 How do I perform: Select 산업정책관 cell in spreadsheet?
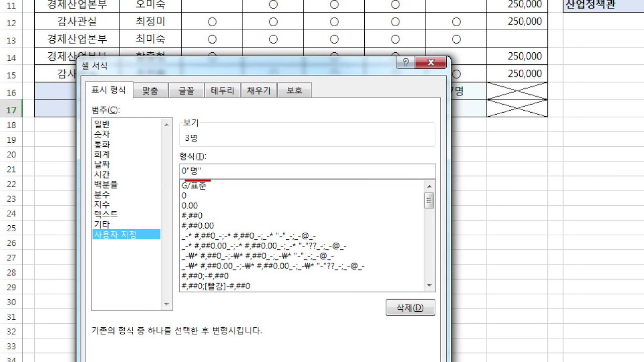[x=603, y=5]
